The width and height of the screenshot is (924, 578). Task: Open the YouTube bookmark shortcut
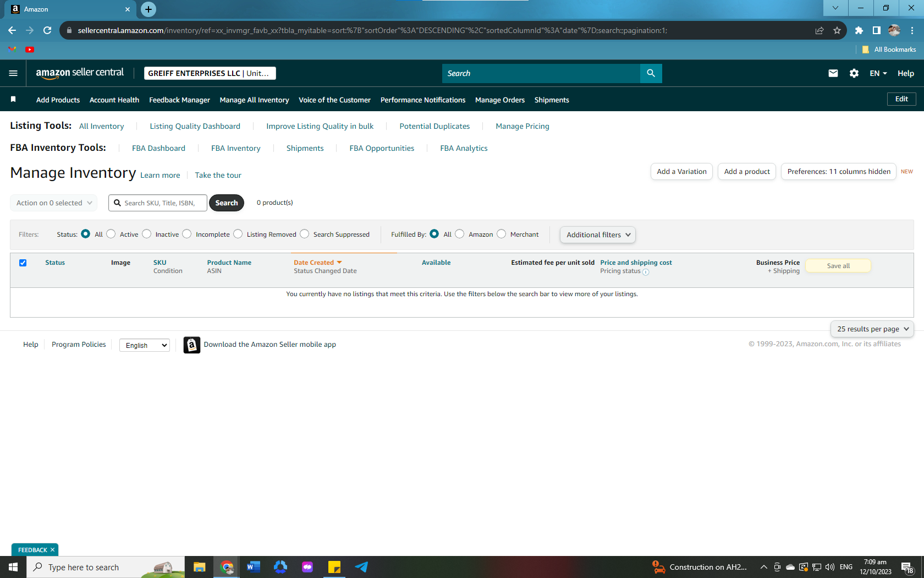(x=30, y=50)
